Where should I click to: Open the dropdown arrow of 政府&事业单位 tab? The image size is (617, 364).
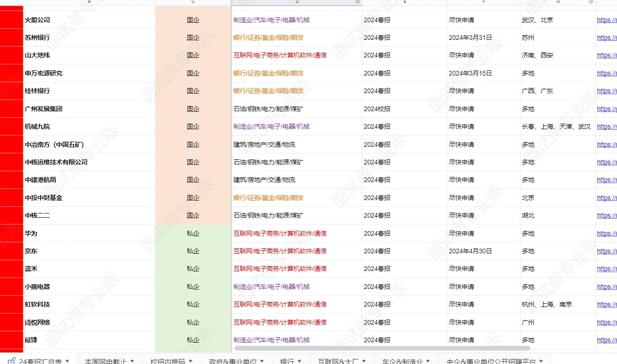(262, 361)
